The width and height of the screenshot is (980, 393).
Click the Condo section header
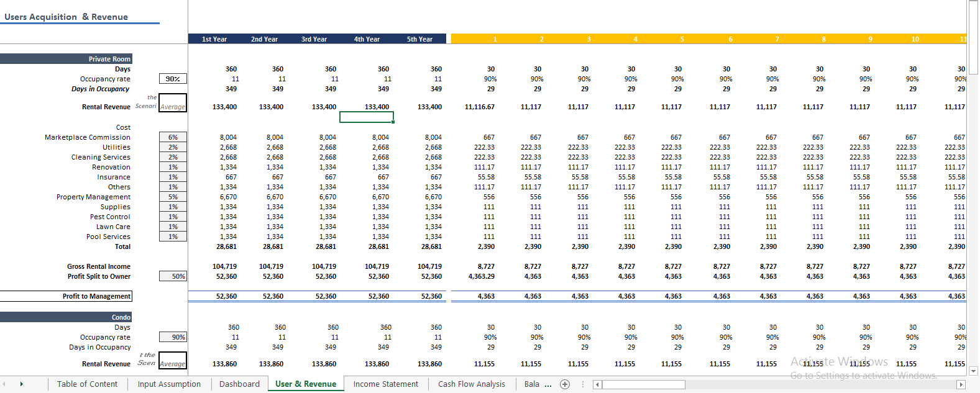tap(66, 317)
